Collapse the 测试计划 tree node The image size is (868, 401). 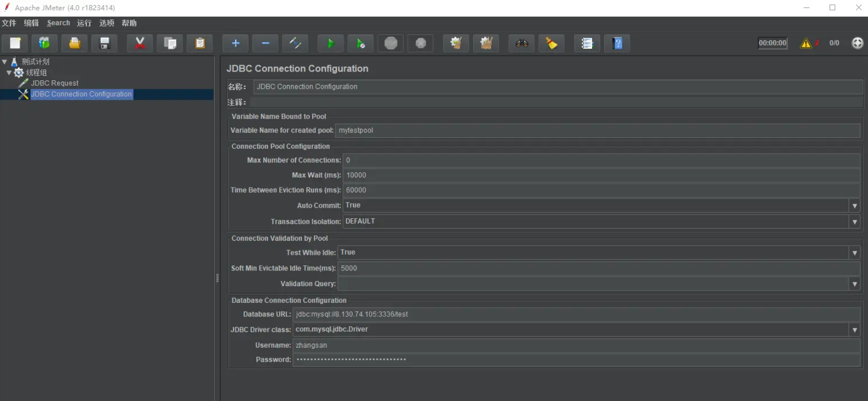pyautogui.click(x=4, y=62)
